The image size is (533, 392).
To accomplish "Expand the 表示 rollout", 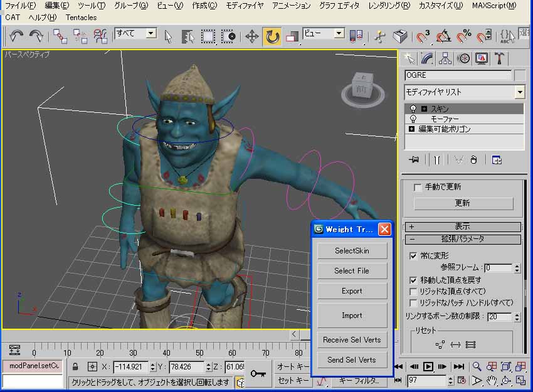I will coord(463,226).
